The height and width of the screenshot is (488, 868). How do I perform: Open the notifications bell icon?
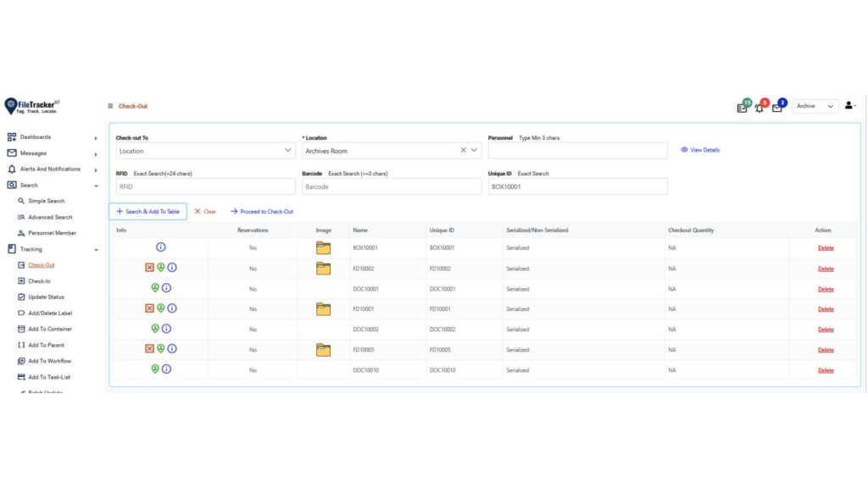pos(760,106)
